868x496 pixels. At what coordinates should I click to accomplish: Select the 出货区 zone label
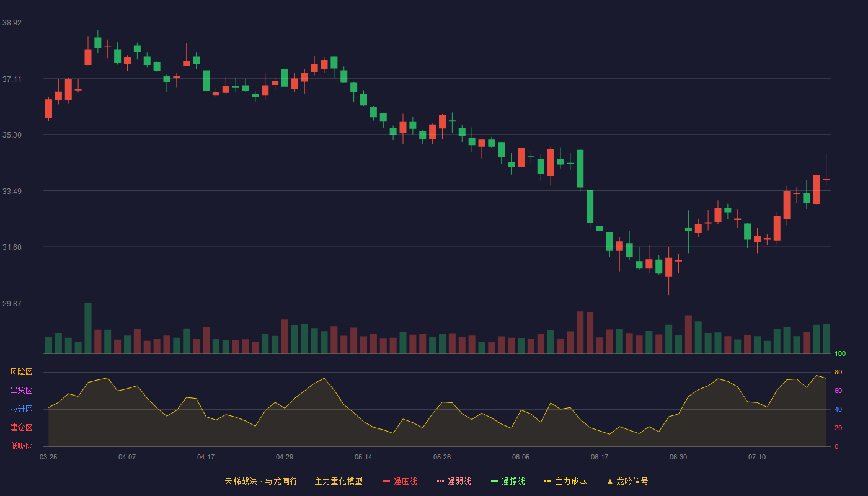coord(21,391)
